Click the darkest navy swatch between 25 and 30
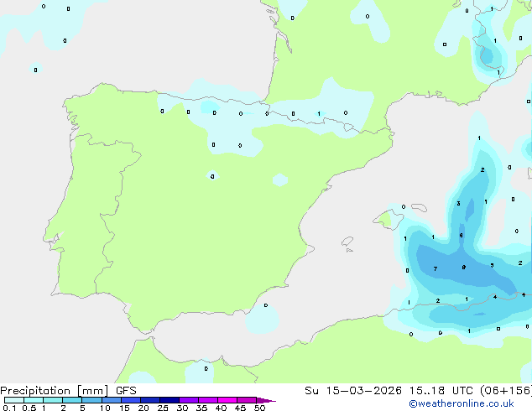Image resolution: width=532 pixels, height=411 pixels. [x=169, y=400]
